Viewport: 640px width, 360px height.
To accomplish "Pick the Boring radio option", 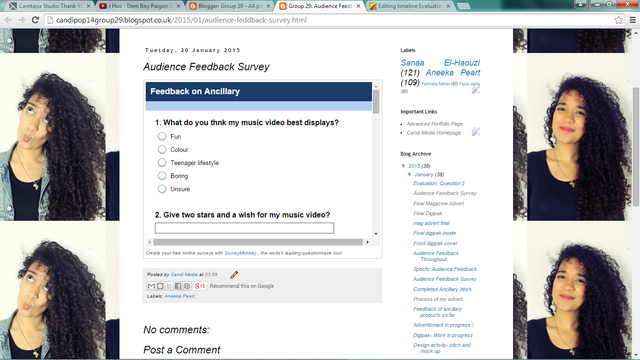I will 162,176.
